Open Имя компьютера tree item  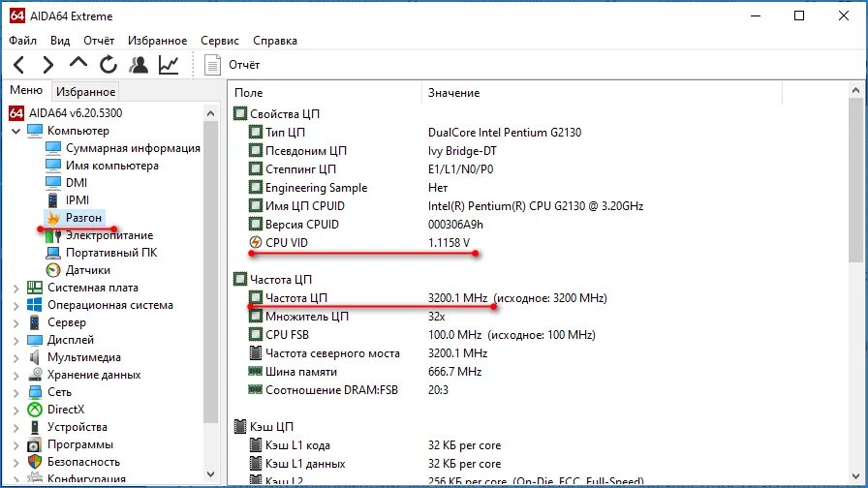111,166
